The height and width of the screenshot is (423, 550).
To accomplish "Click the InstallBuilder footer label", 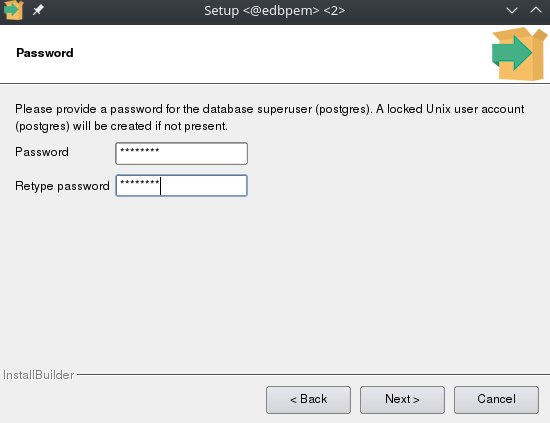I will [x=38, y=375].
